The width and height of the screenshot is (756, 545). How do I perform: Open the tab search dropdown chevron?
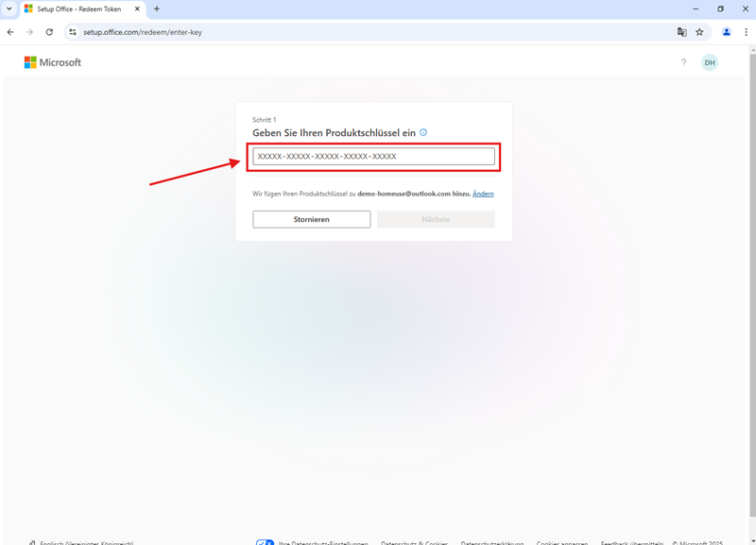[x=9, y=9]
